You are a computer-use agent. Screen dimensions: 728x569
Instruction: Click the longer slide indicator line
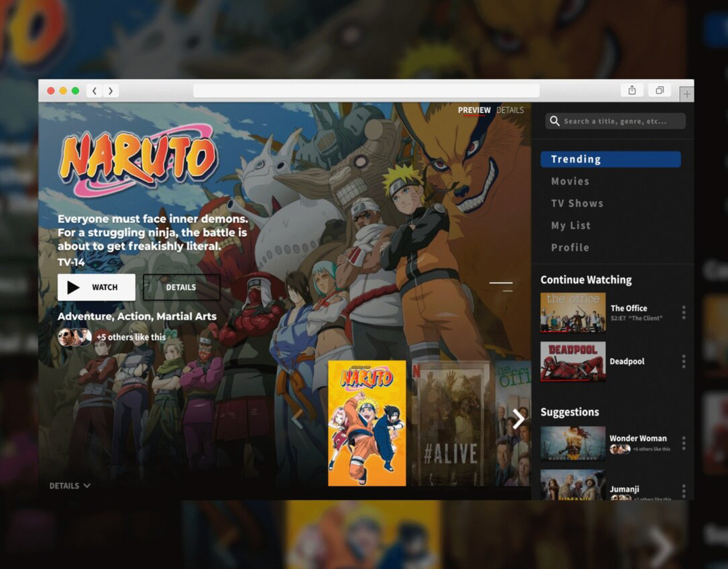click(x=501, y=283)
